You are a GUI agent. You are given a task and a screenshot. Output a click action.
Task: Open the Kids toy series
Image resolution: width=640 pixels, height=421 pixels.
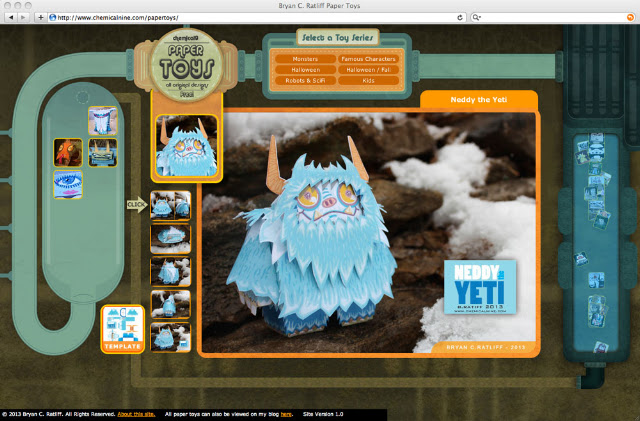pyautogui.click(x=368, y=80)
